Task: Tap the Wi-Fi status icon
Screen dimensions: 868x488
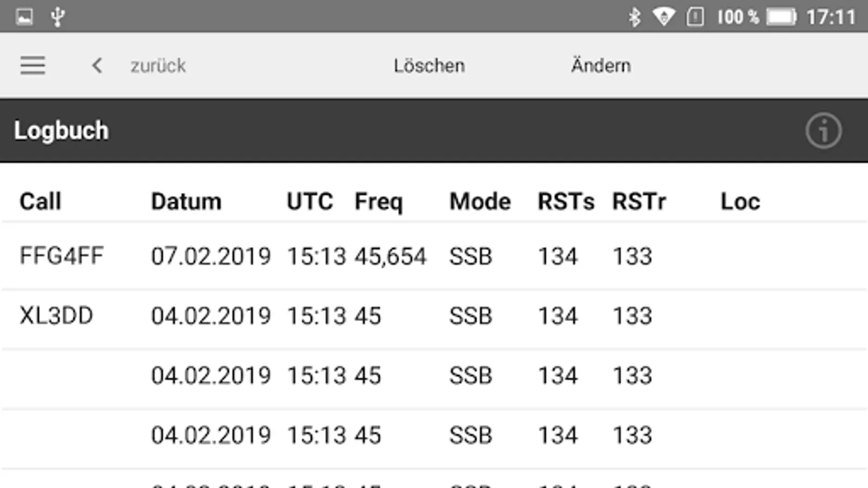Action: pyautogui.click(x=663, y=17)
